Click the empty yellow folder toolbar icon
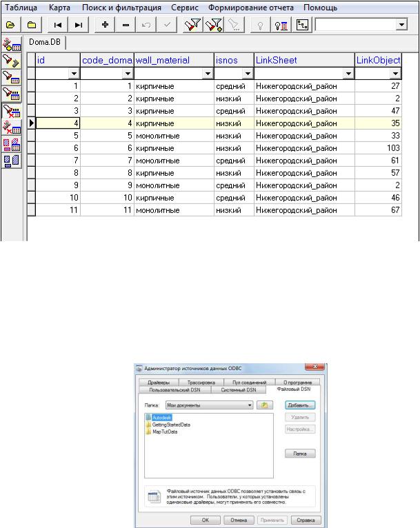 pos(31,25)
